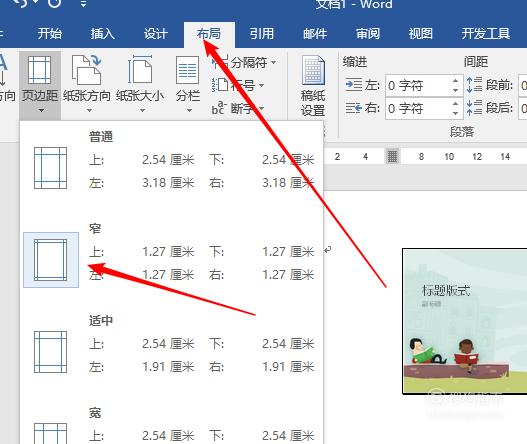Click the 窄 preset title text
The height and width of the screenshot is (444, 527).
coord(95,229)
